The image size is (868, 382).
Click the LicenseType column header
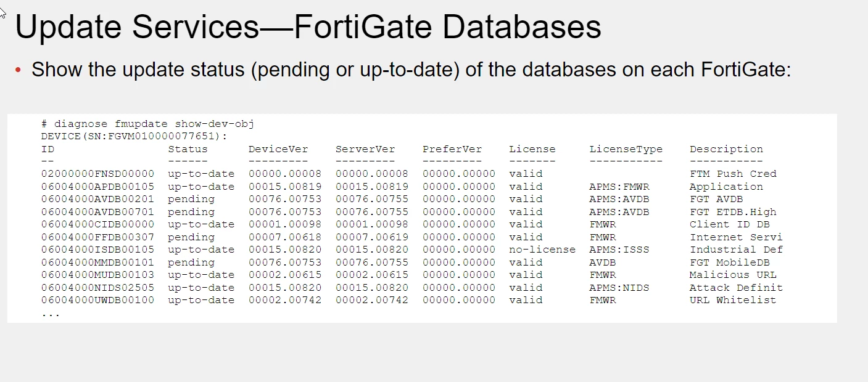click(x=626, y=149)
